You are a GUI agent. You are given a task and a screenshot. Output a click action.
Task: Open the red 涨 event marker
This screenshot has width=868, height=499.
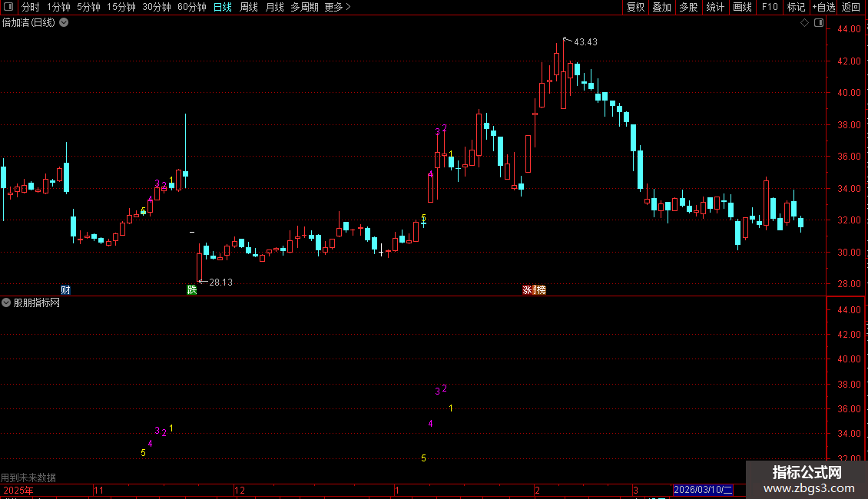pos(528,290)
